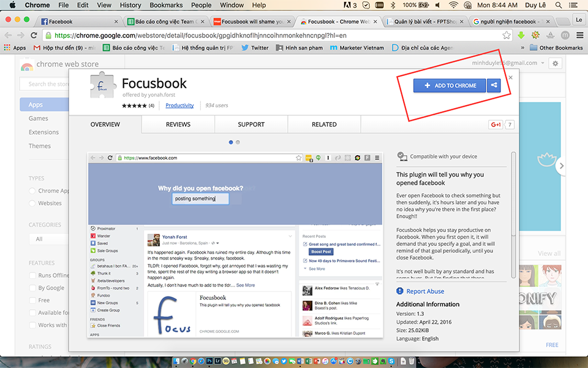This screenshot has height=368, width=588.
Task: Click the volume speaker icon
Action: click(x=437, y=5)
